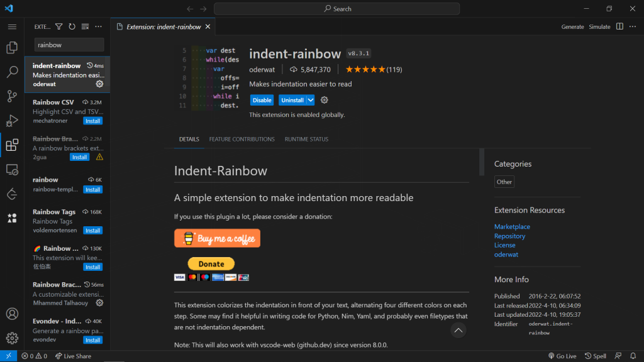Open the Explorer view
Screen dimensions: 644x362
12,48
